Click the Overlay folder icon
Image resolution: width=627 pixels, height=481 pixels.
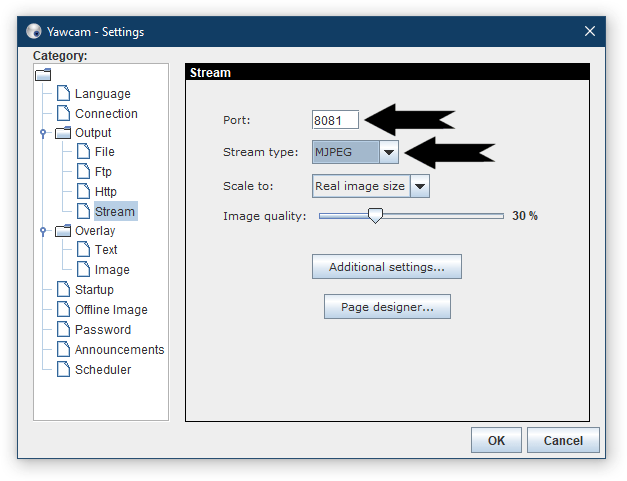pos(63,231)
